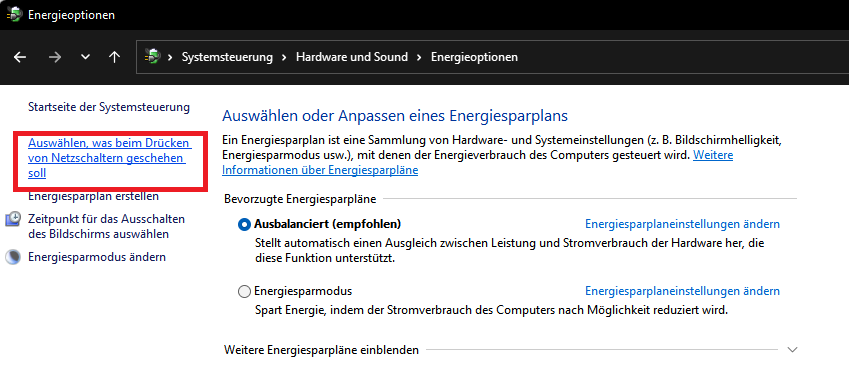The image size is (849, 389).
Task: Click the Forward arrow navigation button
Action: pyautogui.click(x=55, y=57)
